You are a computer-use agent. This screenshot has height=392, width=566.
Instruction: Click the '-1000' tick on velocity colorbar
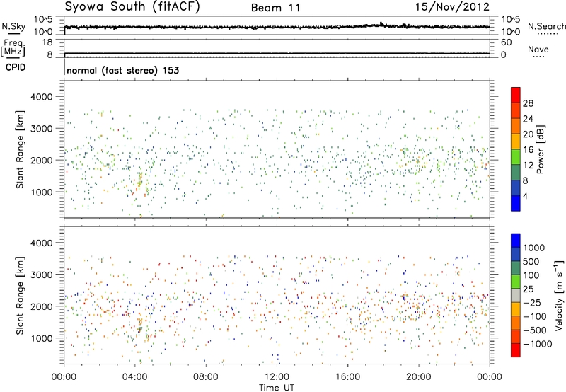(x=538, y=344)
